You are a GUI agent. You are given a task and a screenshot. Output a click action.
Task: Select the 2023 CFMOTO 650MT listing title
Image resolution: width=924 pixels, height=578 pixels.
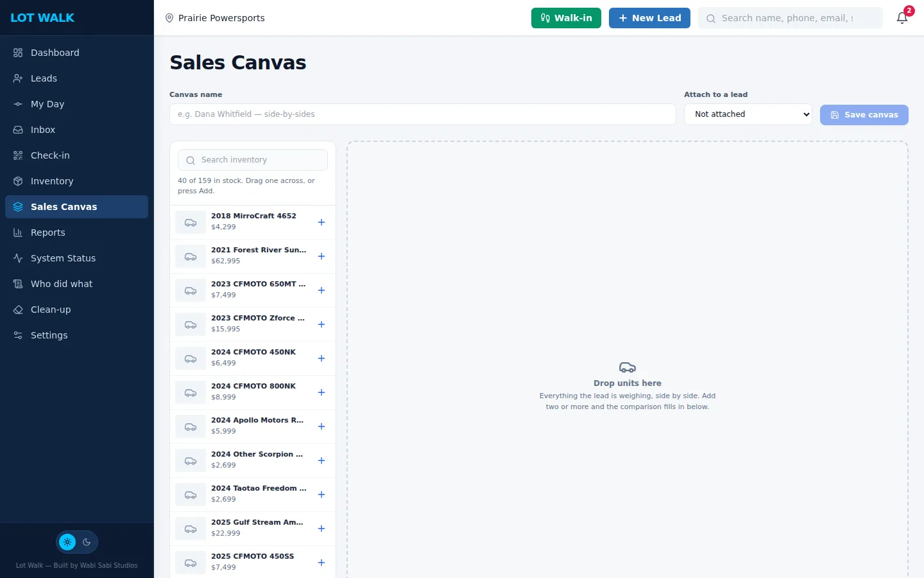(259, 284)
